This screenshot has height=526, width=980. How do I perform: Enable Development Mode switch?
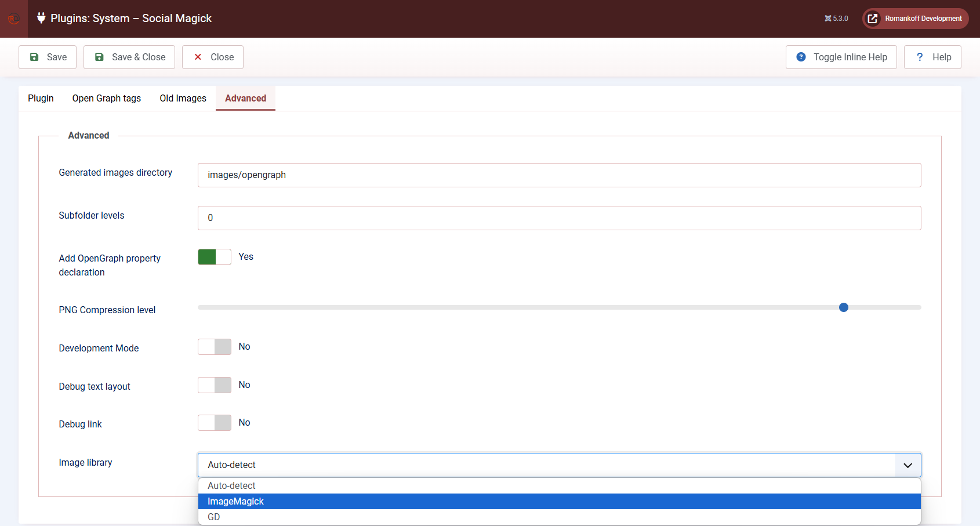pos(215,347)
